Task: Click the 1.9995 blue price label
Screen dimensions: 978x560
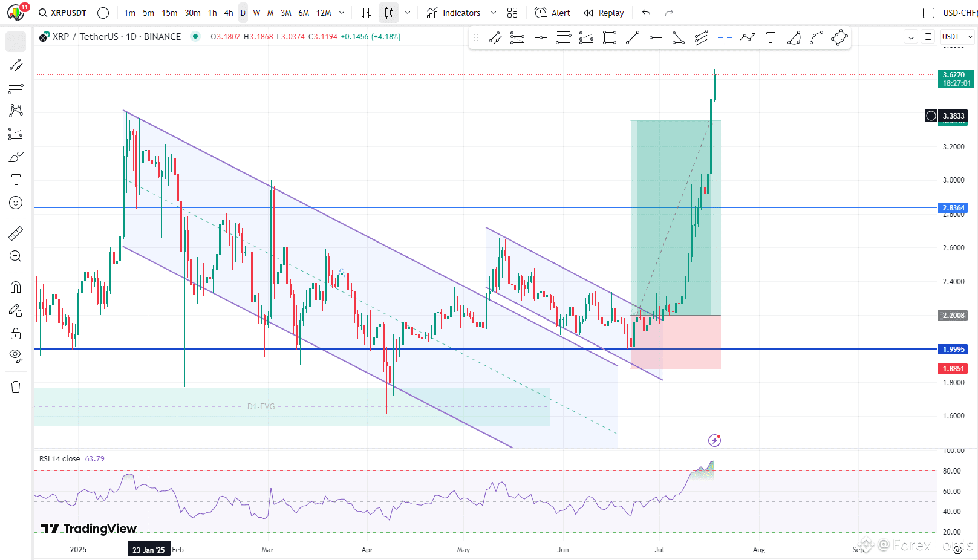Action: click(x=954, y=349)
